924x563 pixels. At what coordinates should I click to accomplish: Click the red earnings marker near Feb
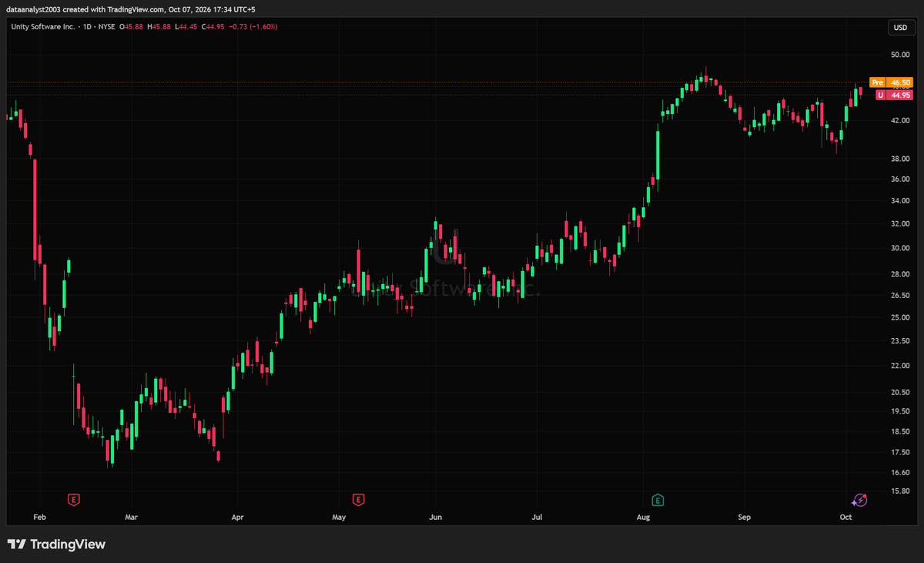pos(73,500)
